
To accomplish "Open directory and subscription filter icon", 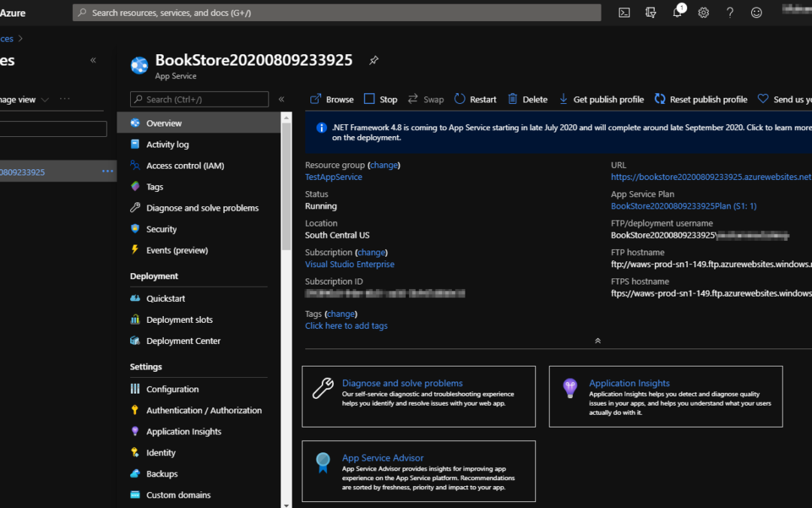I will point(650,13).
